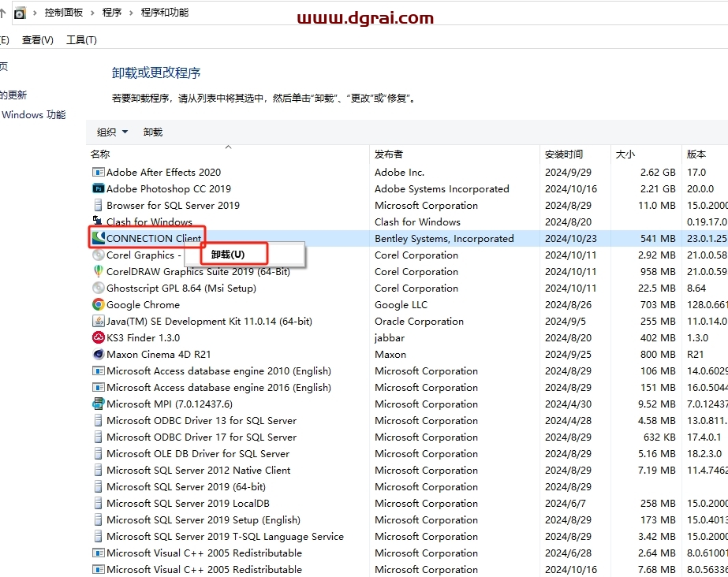Click the Browser for SQL Server 2019 icon
The height and width of the screenshot is (577, 728).
point(98,205)
